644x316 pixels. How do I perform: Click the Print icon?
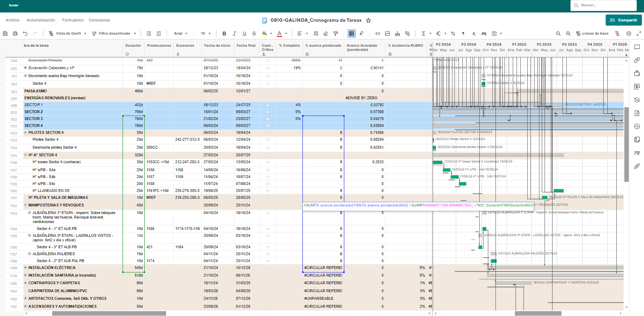[15, 34]
